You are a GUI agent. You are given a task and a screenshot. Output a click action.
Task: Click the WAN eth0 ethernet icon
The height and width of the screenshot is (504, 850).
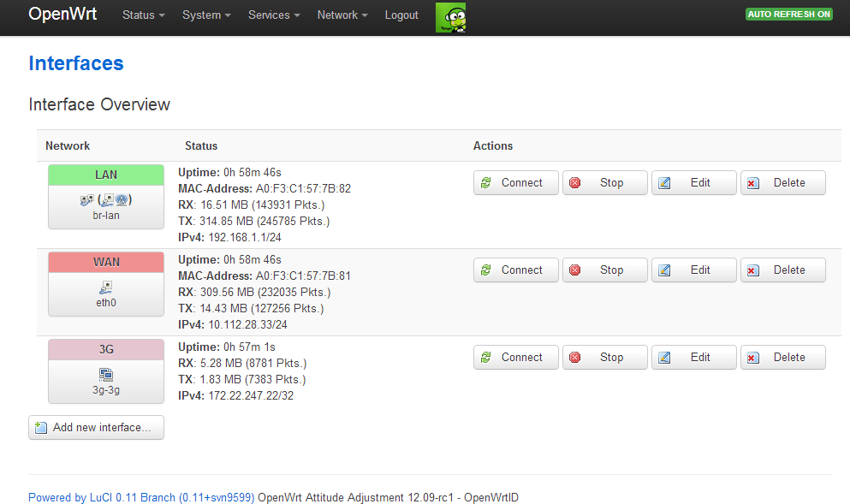tap(105, 288)
